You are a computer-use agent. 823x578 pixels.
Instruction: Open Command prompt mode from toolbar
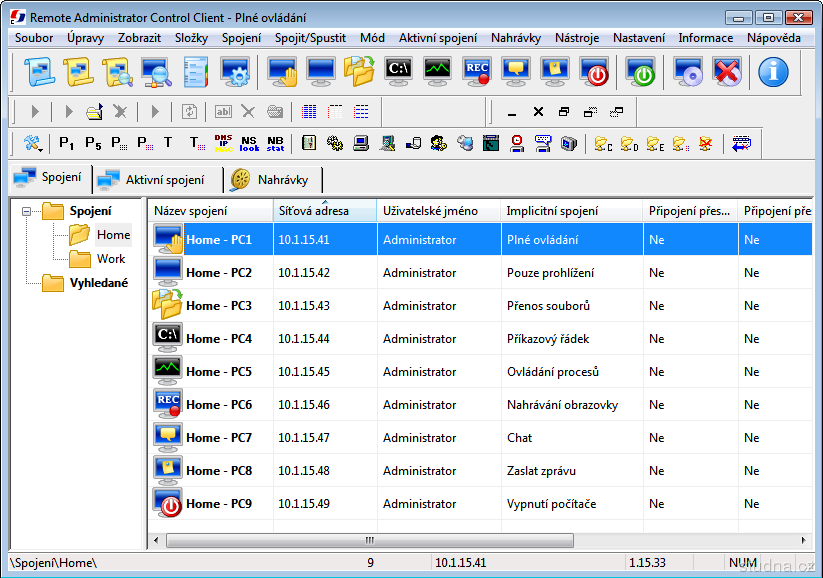click(398, 72)
